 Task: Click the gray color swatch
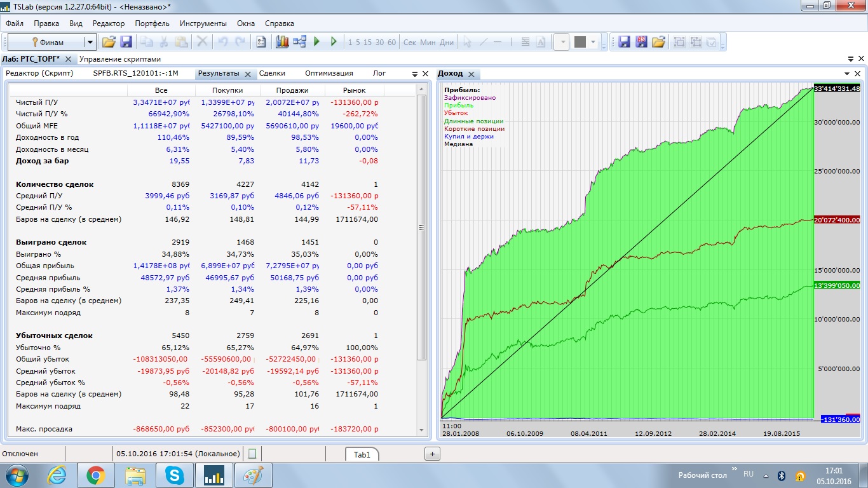pos(580,43)
